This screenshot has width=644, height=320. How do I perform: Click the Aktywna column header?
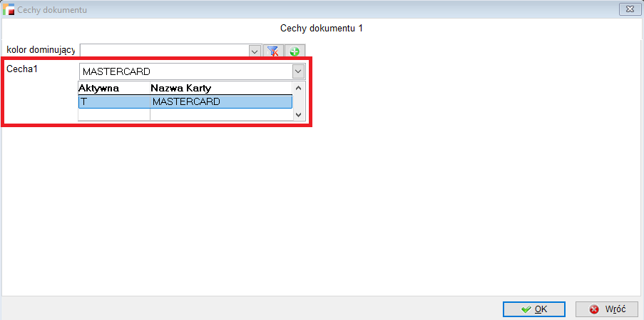click(x=114, y=88)
